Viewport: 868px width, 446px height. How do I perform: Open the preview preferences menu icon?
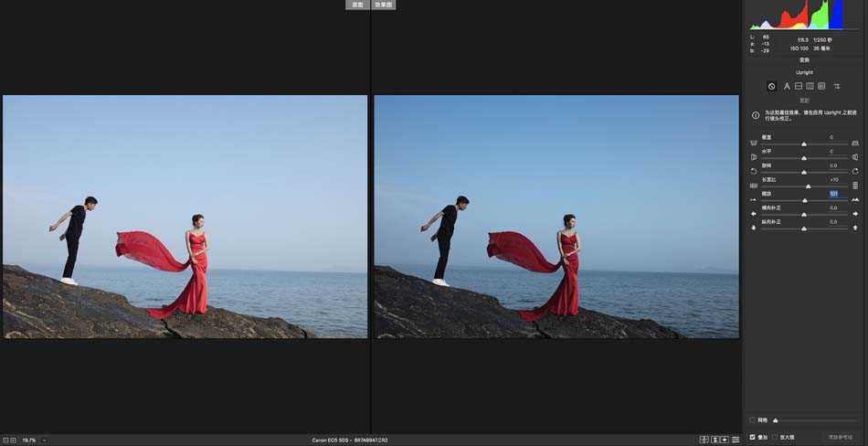coord(736,440)
